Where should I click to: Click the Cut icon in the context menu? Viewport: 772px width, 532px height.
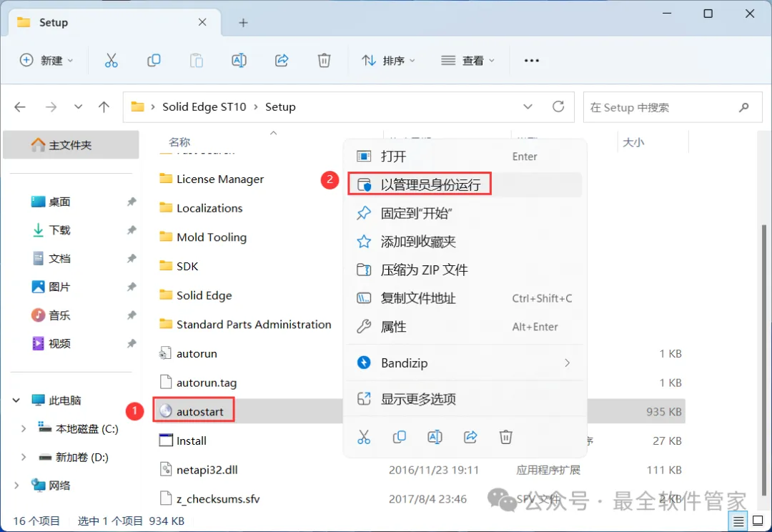[x=364, y=437]
